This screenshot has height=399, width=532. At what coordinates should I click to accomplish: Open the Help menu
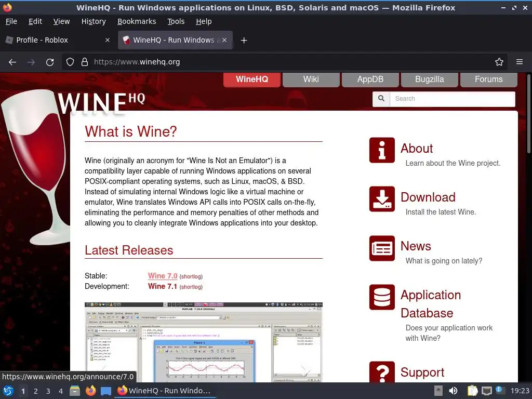[204, 21]
